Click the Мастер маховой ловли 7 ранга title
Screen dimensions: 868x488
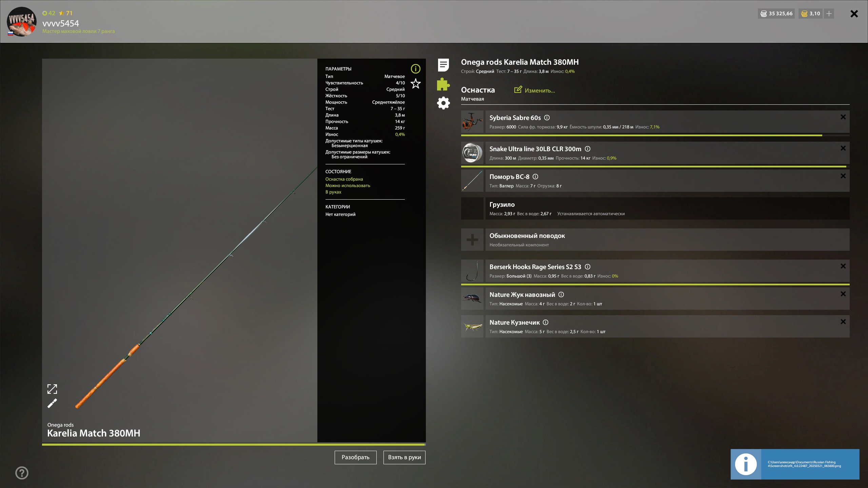tap(78, 31)
